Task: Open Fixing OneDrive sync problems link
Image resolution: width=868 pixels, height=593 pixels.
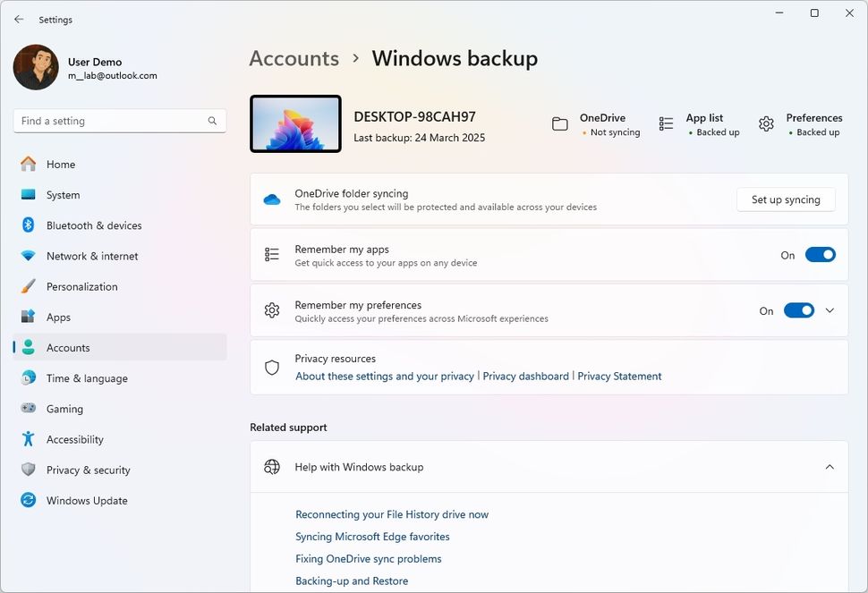Action: tap(369, 559)
